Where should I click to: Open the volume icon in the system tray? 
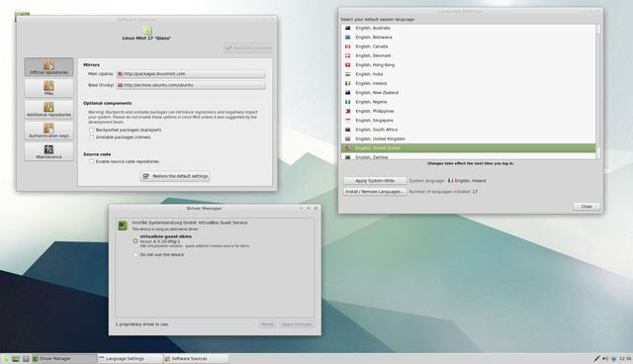[x=605, y=358]
